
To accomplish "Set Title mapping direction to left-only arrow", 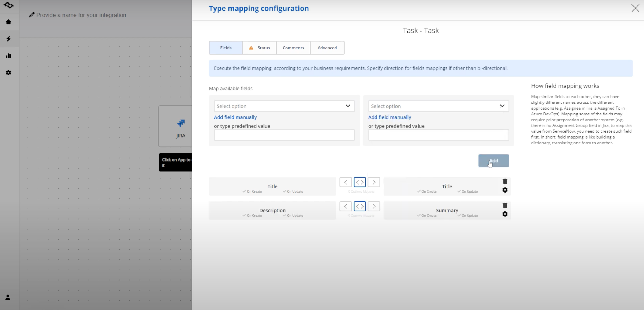I will tap(346, 182).
